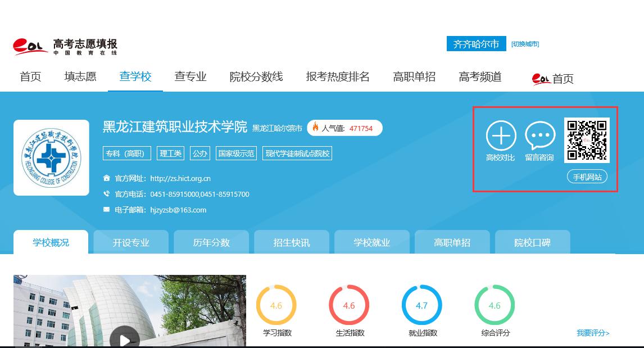Click the phone icon beside 官方电话
644x348 pixels.
(x=106, y=193)
